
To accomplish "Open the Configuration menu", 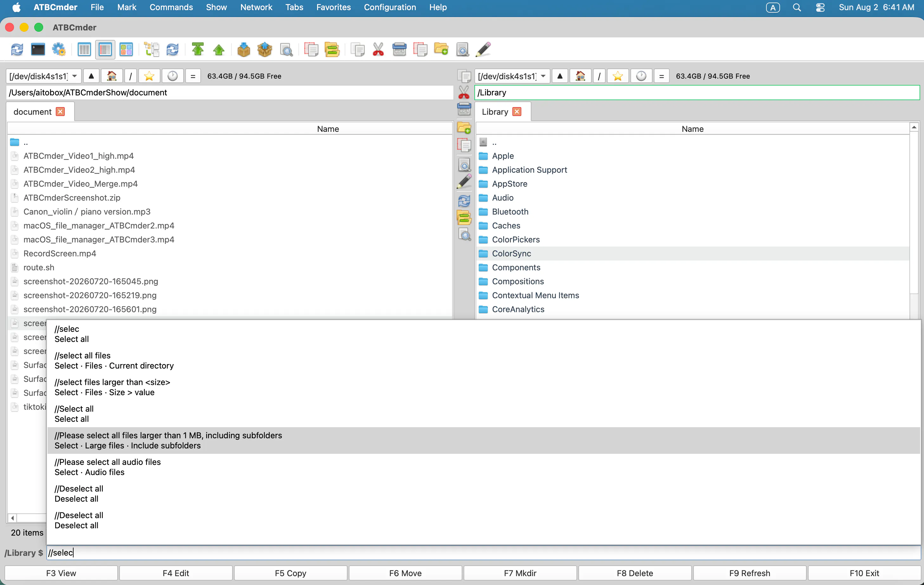I will (x=389, y=7).
